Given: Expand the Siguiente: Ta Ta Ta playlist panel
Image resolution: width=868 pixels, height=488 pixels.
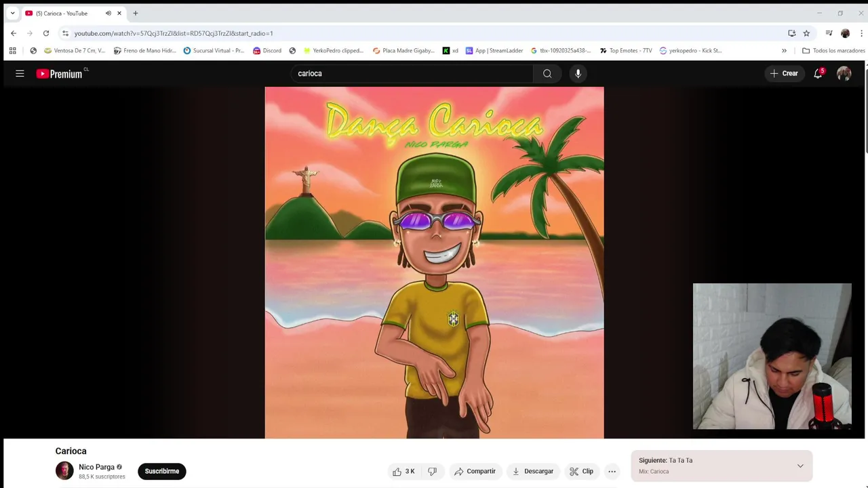Looking at the screenshot, I should pyautogui.click(x=800, y=466).
